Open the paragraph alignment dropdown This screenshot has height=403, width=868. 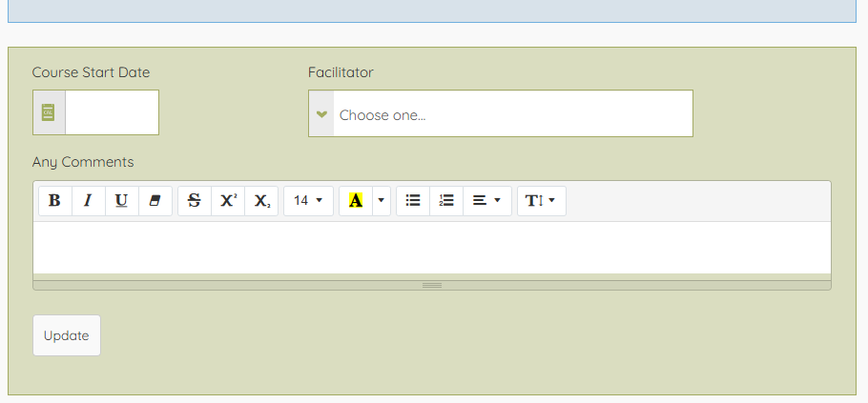click(x=486, y=201)
